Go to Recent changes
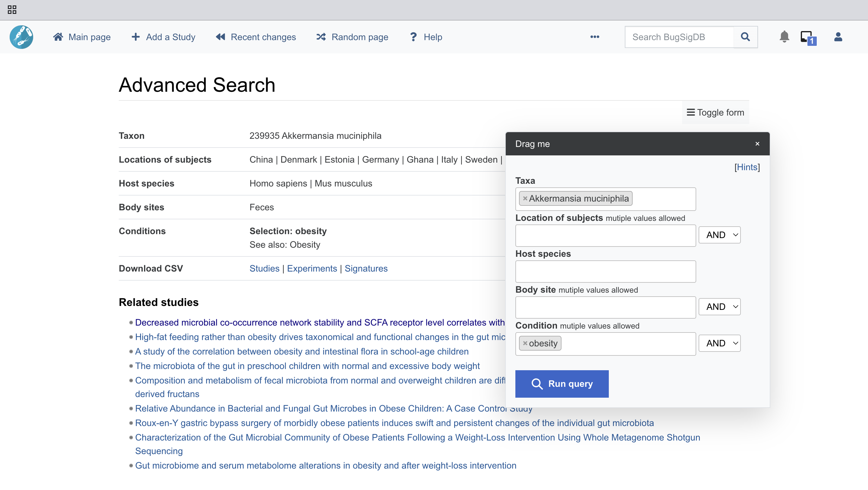This screenshot has width=868, height=490. (x=256, y=37)
